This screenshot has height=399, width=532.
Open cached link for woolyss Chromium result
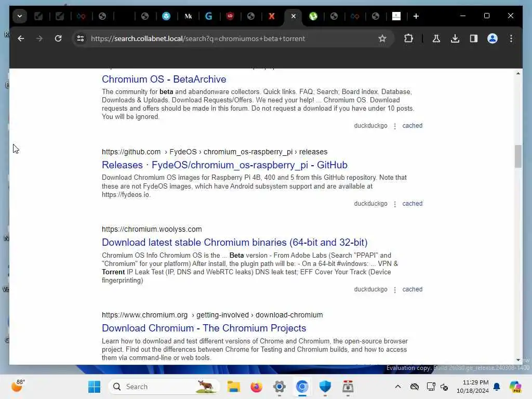click(412, 289)
